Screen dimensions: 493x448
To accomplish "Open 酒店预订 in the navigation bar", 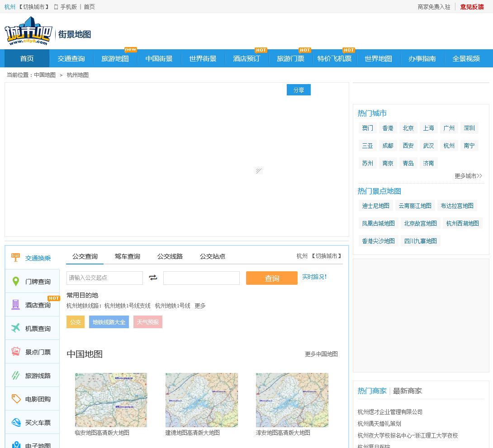I will click(246, 59).
